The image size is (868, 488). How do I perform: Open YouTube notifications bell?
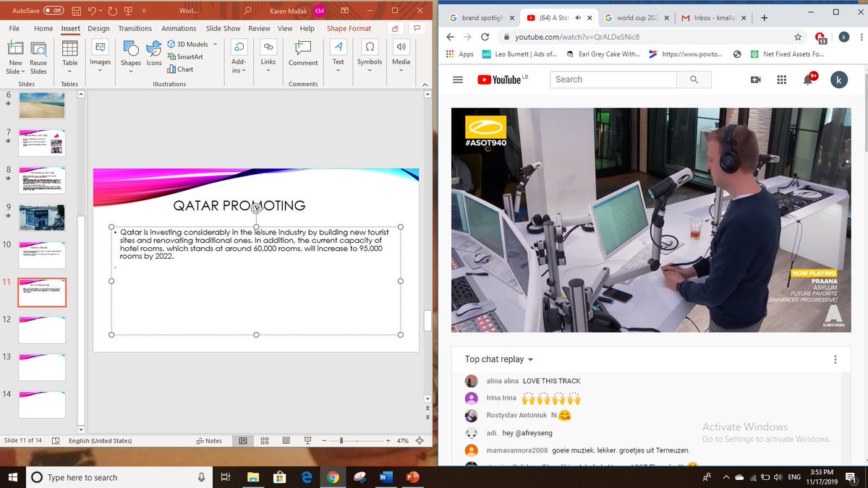tap(809, 80)
